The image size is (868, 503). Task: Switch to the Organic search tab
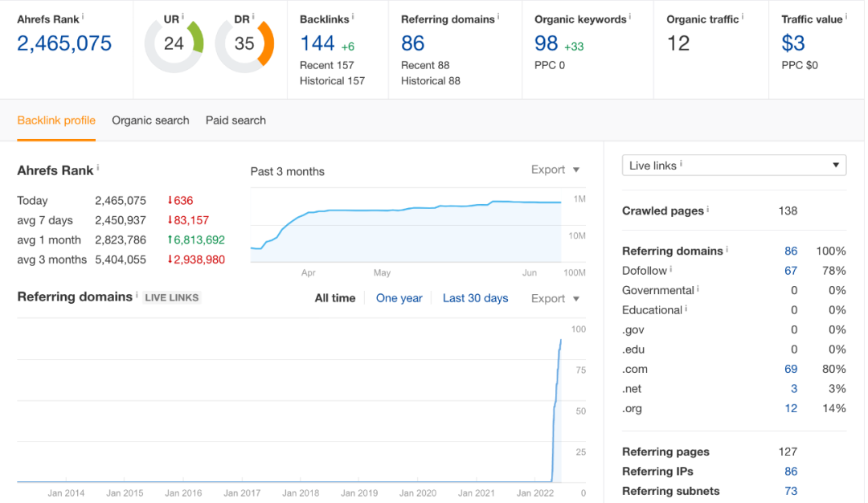[150, 121]
